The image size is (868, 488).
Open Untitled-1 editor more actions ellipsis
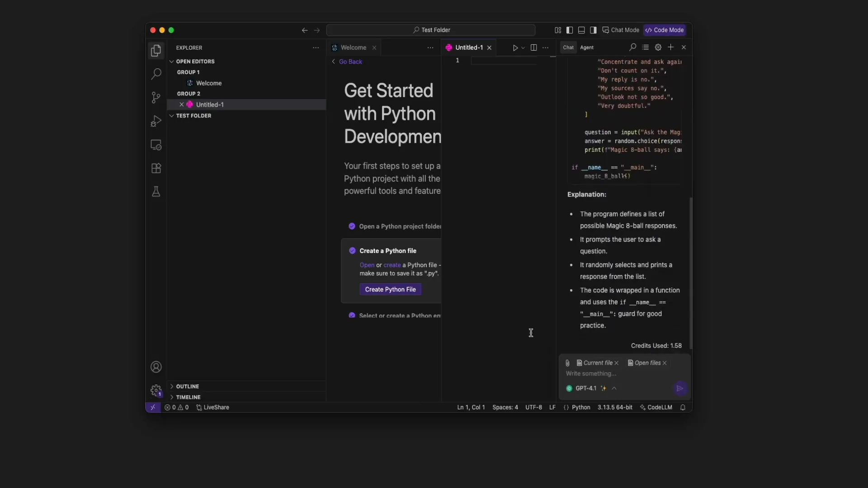545,48
